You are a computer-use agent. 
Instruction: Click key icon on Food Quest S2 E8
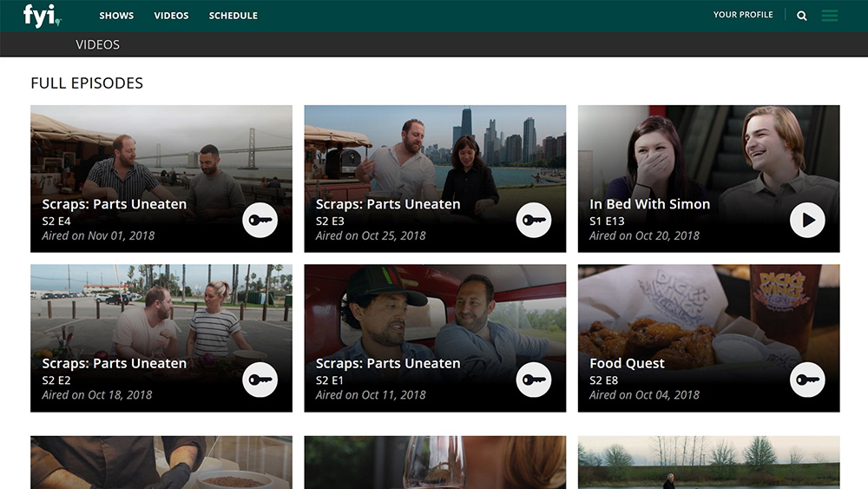[807, 380]
